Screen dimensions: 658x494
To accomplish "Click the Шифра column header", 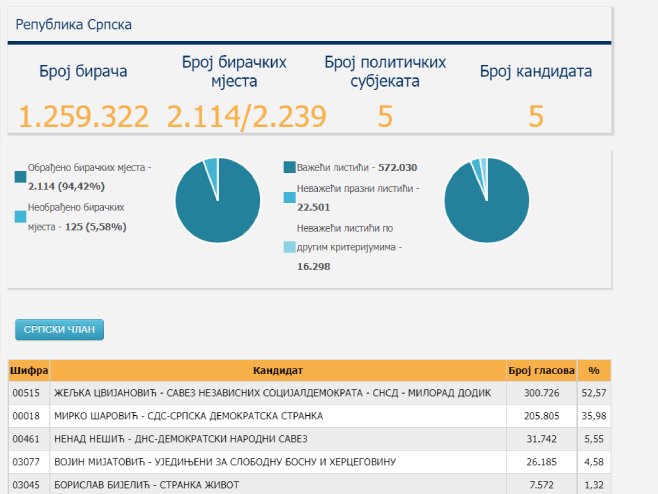I will 23,371.
